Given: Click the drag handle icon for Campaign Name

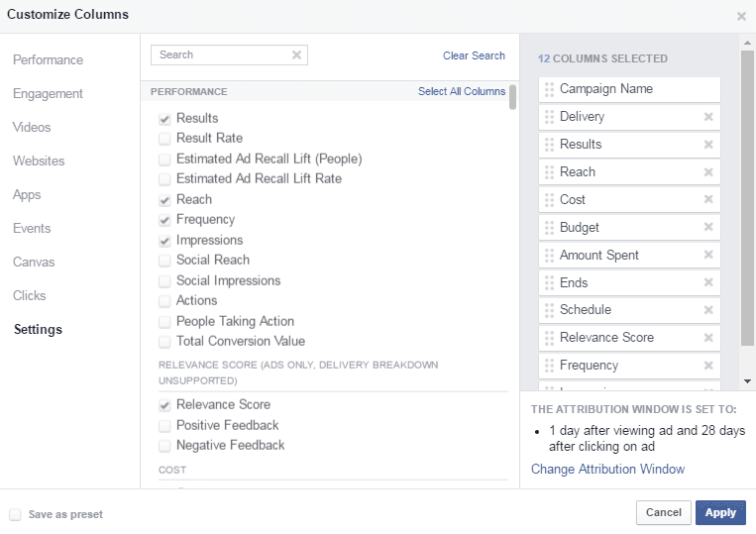Looking at the screenshot, I should tap(550, 89).
